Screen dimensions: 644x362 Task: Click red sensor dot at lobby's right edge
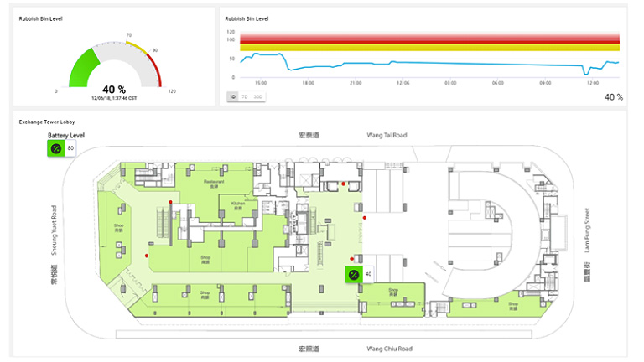364,218
